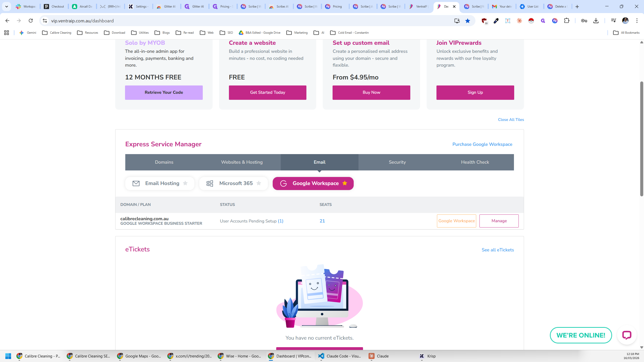Expand the tab search dropdown arrow
The width and height of the screenshot is (644, 362).
click(7, 7)
